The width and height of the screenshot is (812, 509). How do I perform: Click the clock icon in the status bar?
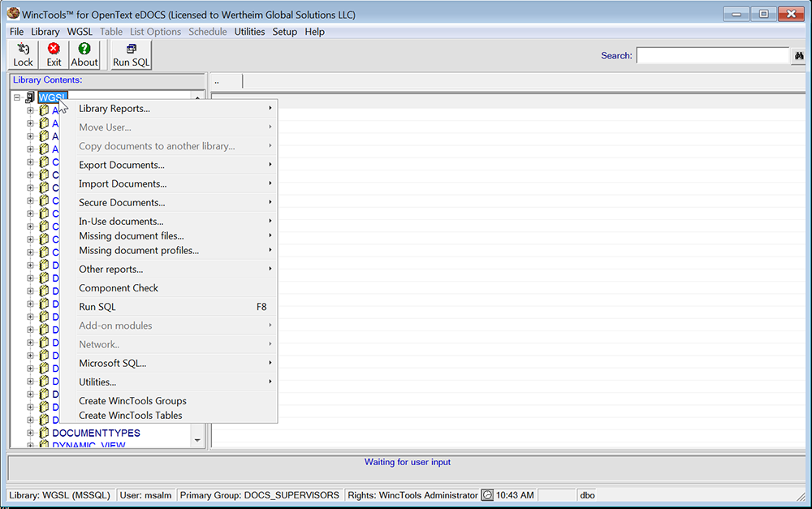click(x=487, y=495)
